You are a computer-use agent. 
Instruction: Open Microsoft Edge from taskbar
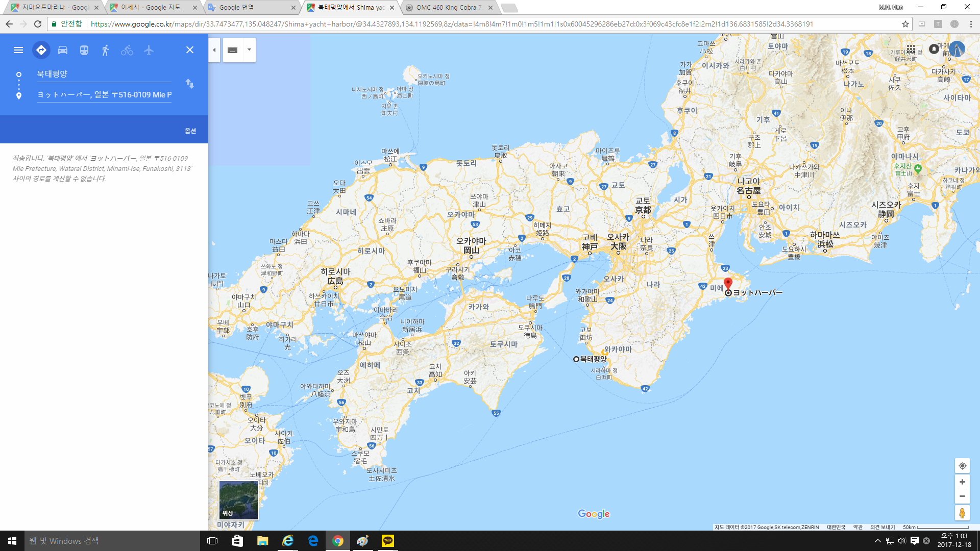(x=313, y=541)
